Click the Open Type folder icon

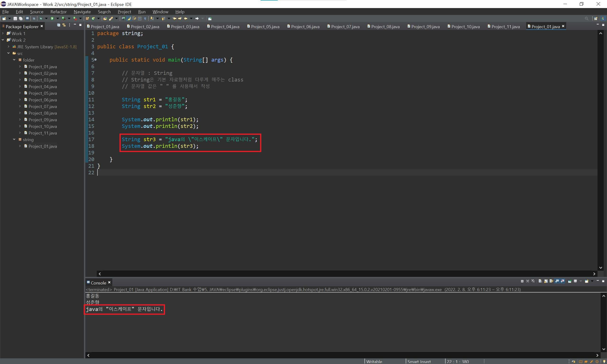tap(105, 19)
